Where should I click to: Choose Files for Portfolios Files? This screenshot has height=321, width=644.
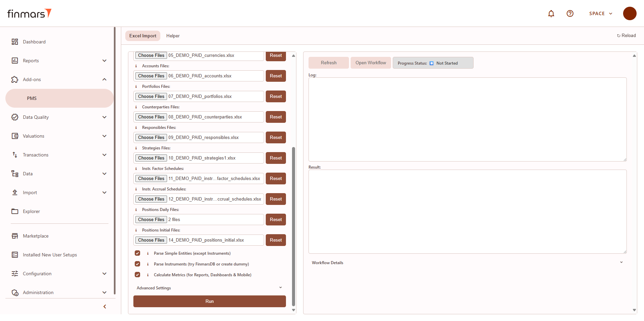[x=151, y=96]
